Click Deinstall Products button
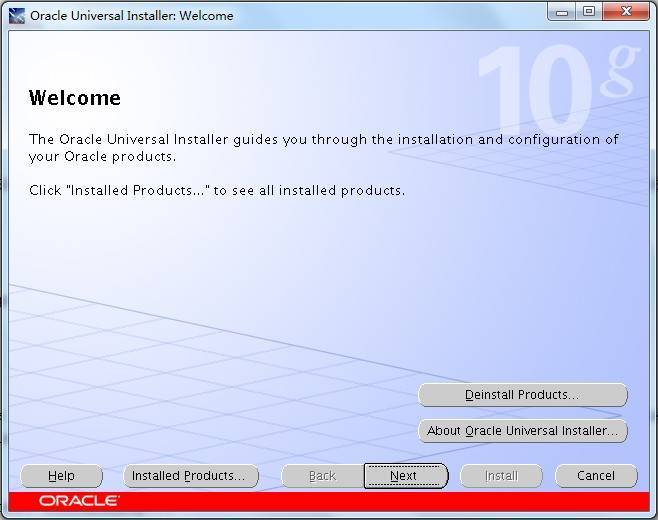Image resolution: width=658 pixels, height=520 pixels. click(522, 395)
